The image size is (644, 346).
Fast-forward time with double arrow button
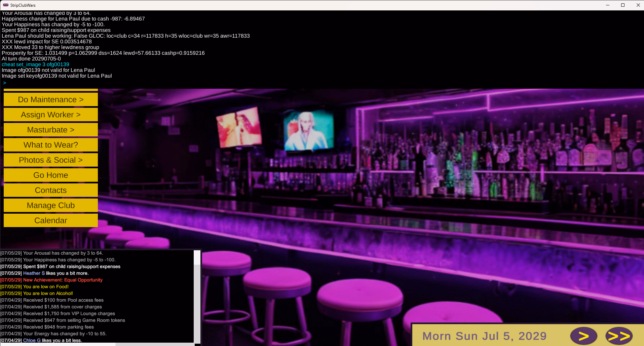point(619,336)
